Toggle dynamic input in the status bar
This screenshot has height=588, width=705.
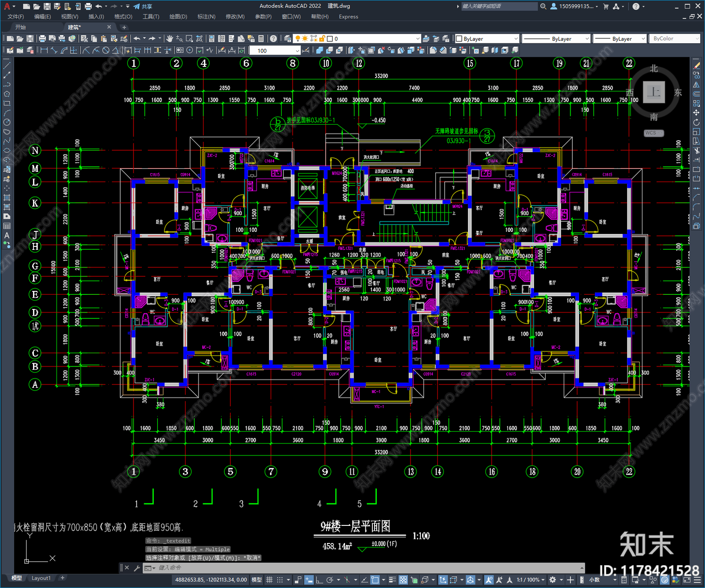pos(309,580)
